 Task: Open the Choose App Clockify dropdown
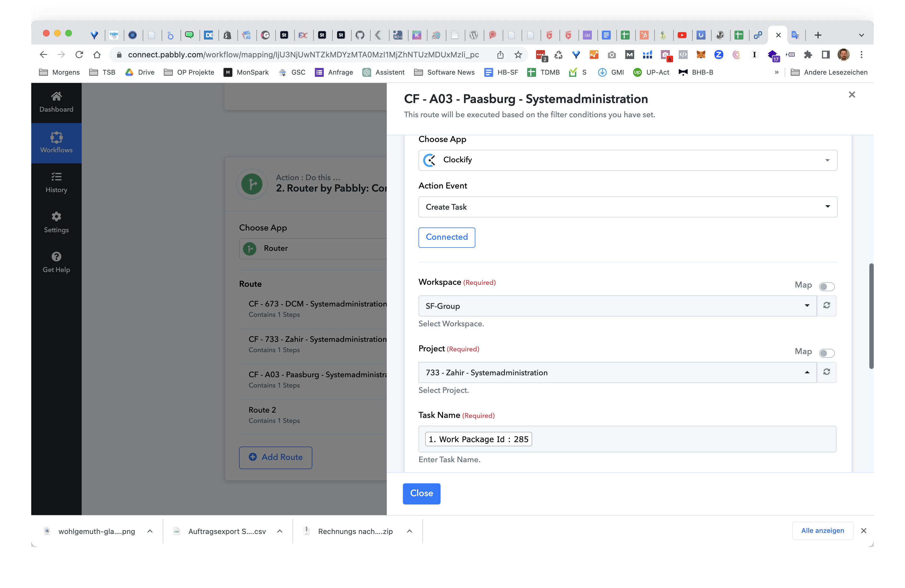pyautogui.click(x=627, y=160)
